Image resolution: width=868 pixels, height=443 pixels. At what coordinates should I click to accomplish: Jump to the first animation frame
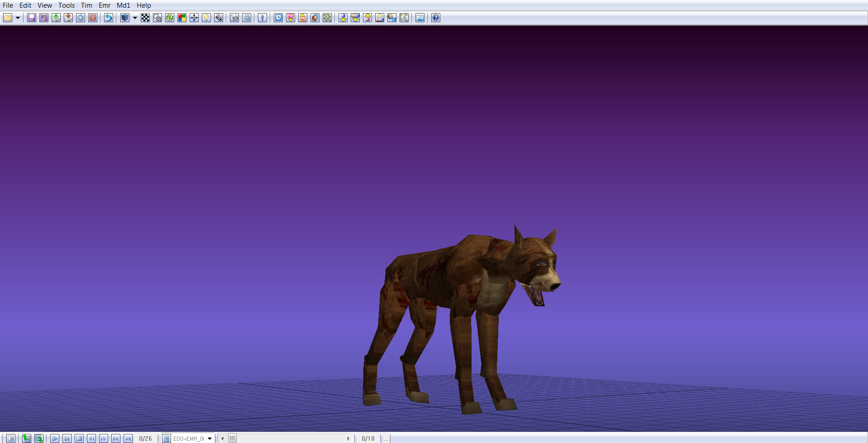coord(116,438)
